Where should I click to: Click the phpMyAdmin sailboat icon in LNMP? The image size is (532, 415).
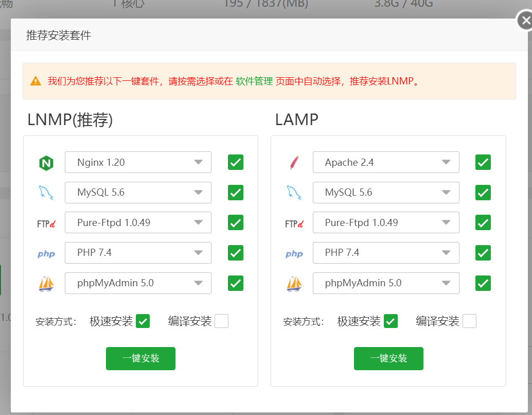46,284
